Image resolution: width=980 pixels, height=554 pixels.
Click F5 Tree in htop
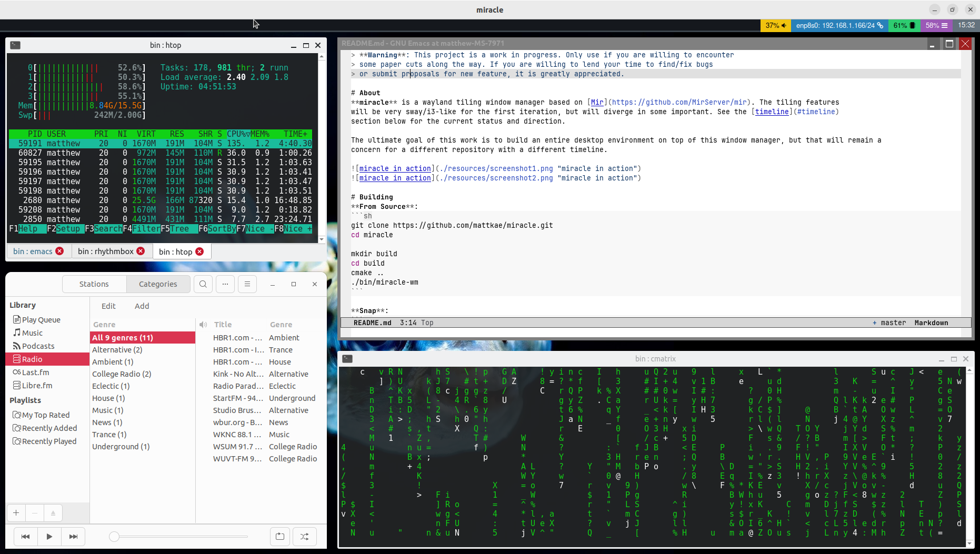pyautogui.click(x=179, y=229)
